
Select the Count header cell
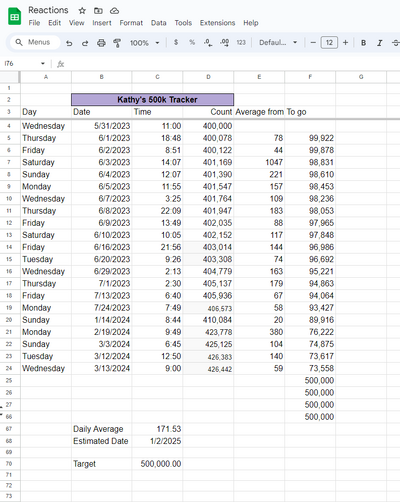[208, 112]
